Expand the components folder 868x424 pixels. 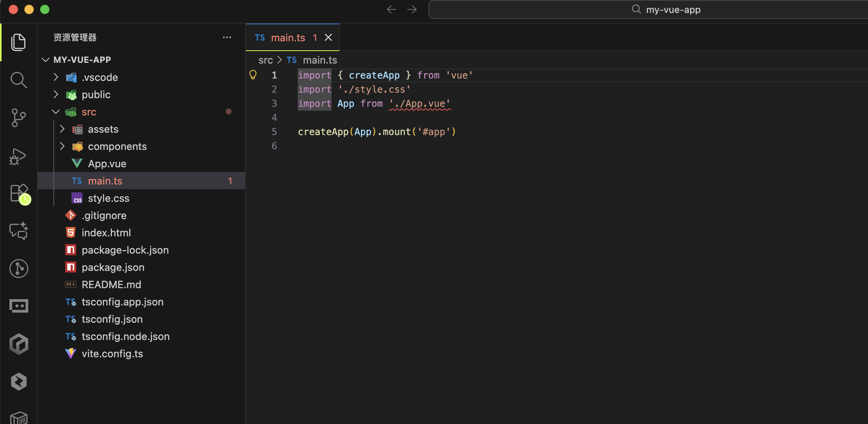pyautogui.click(x=62, y=146)
